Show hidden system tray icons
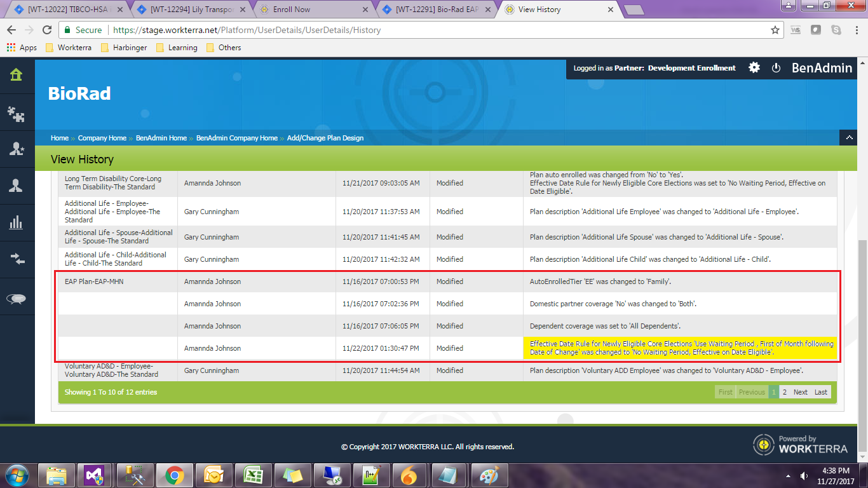868x488 pixels. [x=789, y=475]
